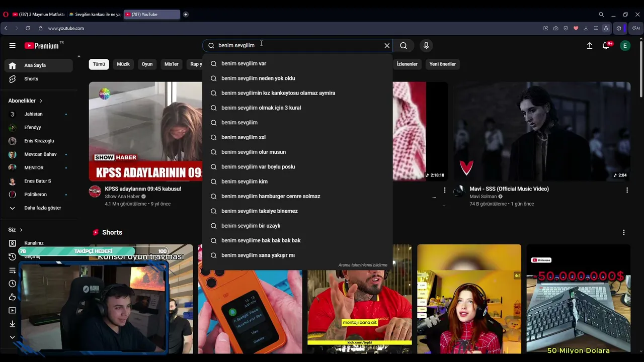Expand the Siz section arrow

coord(21,230)
